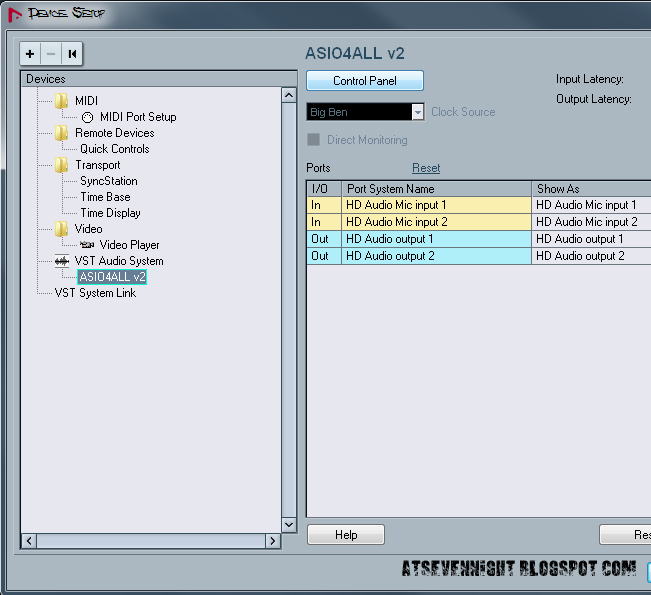The image size is (651, 595).
Task: Click the Transport folder icon
Action: 61,165
